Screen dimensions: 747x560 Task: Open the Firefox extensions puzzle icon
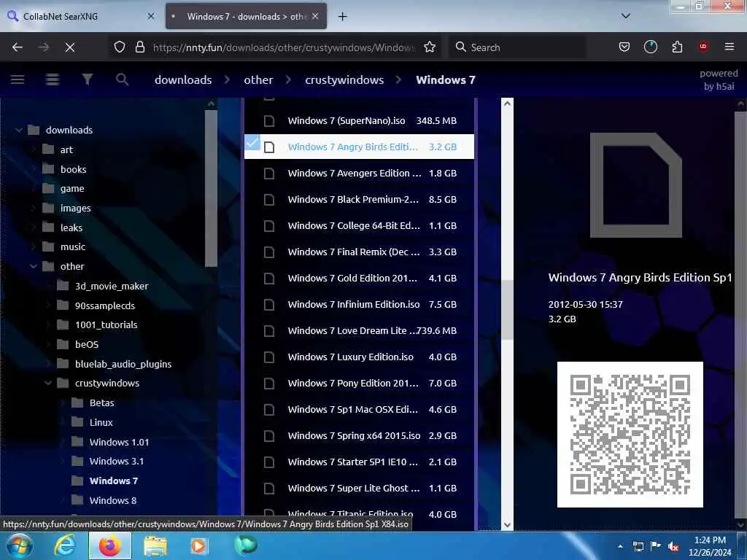[x=677, y=47]
